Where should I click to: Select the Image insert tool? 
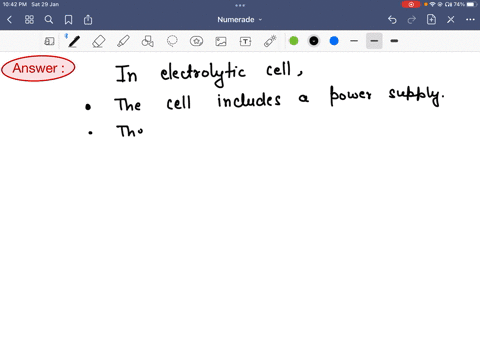click(221, 41)
